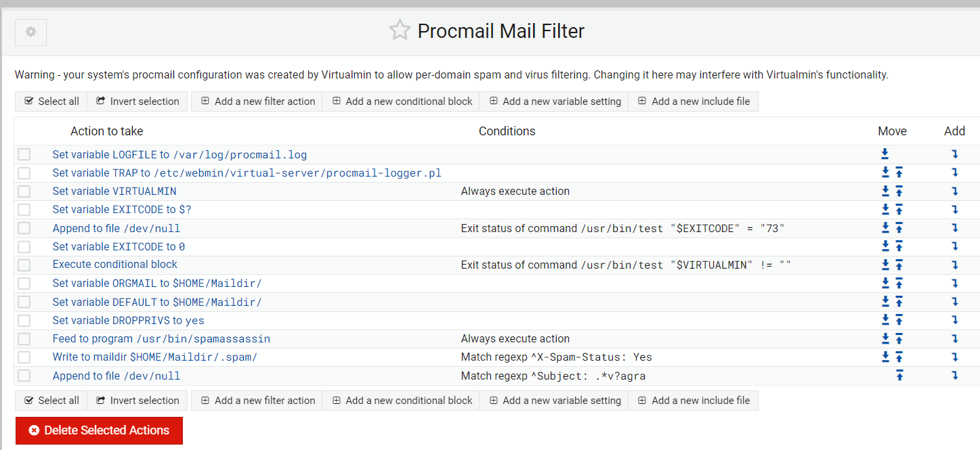Move down the LOGFILE variable row
This screenshot has width=980, height=450.
click(x=885, y=154)
